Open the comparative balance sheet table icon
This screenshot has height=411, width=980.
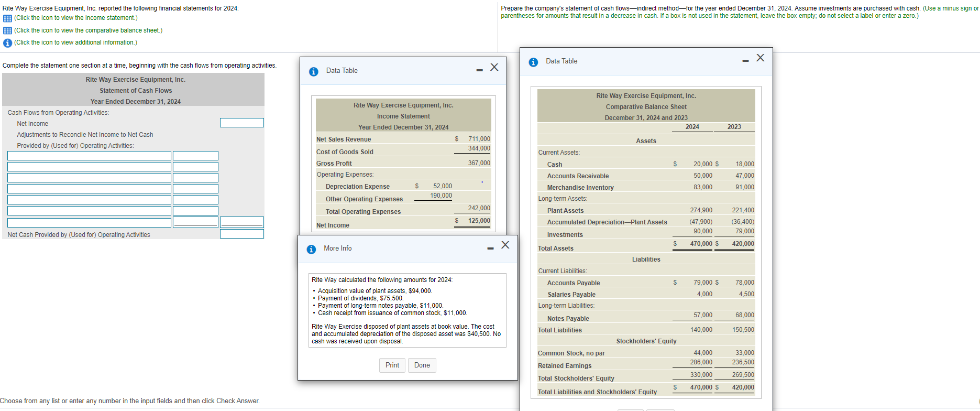coord(7,30)
